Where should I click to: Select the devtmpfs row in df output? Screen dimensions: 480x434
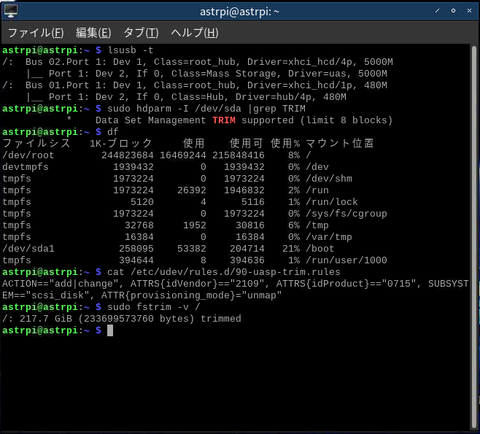click(166, 167)
